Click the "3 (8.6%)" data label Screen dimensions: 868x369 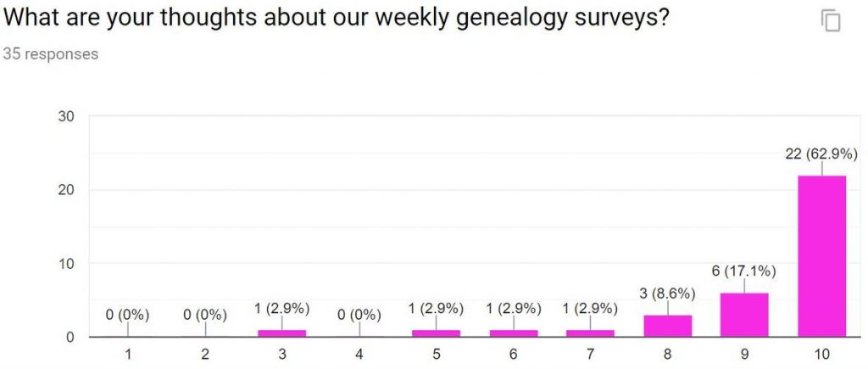[667, 294]
